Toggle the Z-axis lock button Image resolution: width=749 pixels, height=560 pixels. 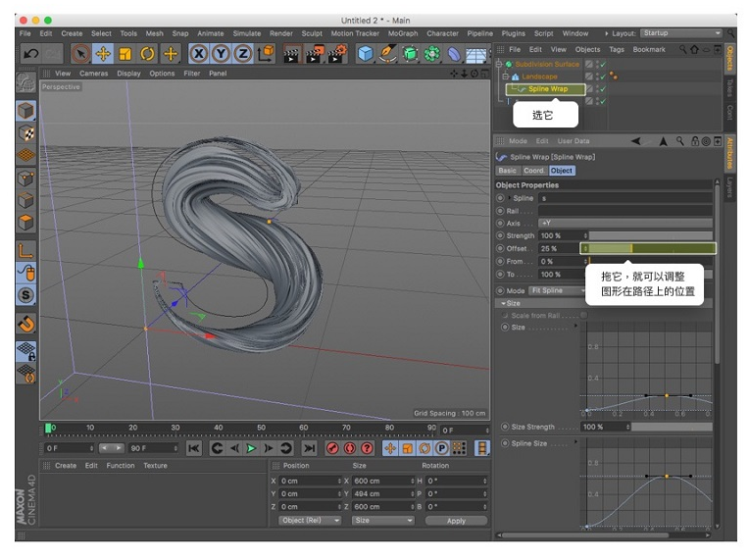tap(242, 54)
